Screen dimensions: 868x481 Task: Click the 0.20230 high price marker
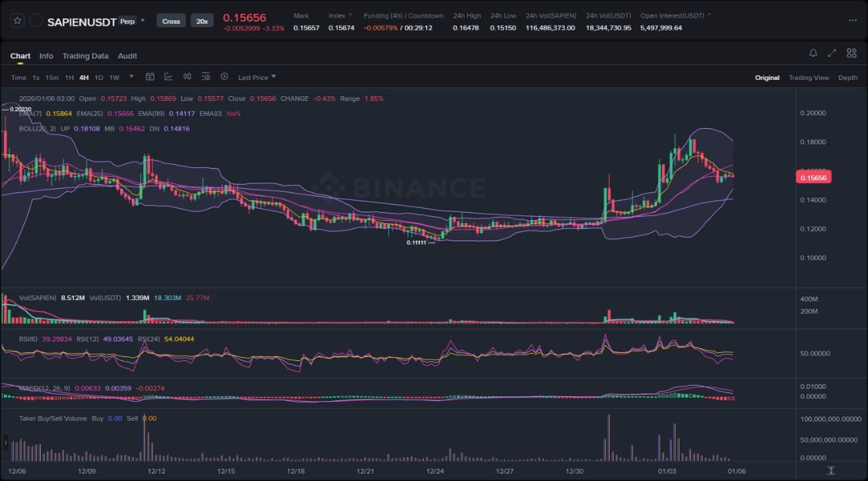pos(20,109)
